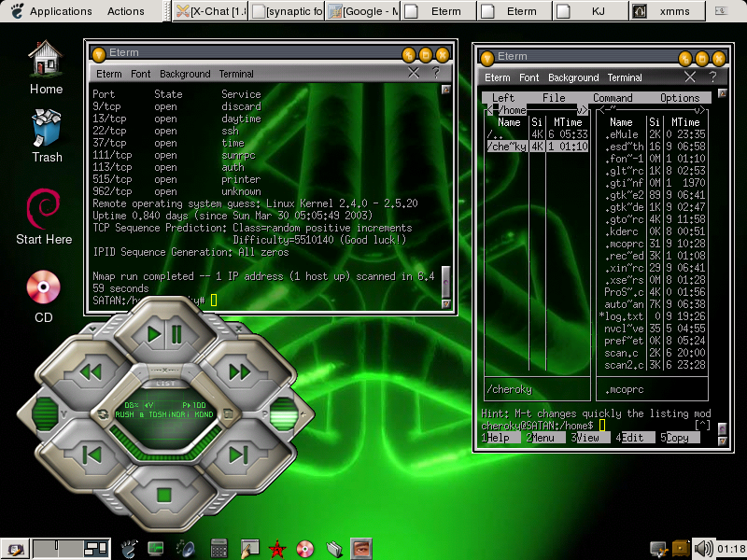Click the eye picture icon in bottom panel

[x=360, y=549]
